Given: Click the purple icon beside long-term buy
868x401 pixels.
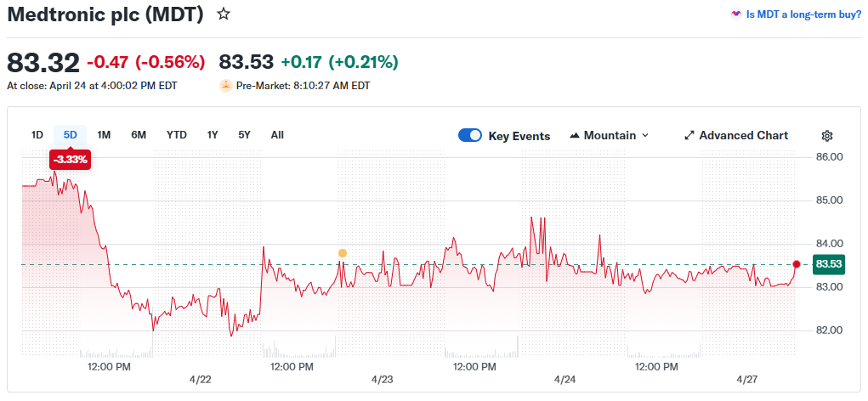Looking at the screenshot, I should click(x=735, y=14).
